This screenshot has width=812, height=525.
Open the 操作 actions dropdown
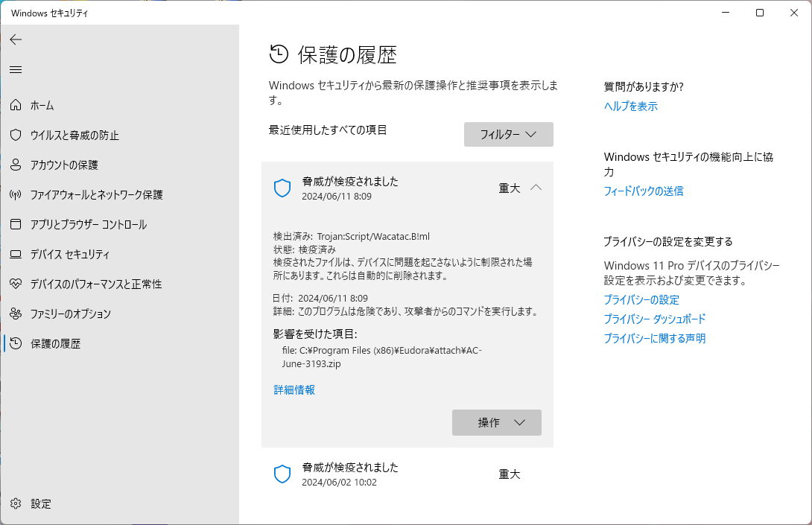(497, 422)
